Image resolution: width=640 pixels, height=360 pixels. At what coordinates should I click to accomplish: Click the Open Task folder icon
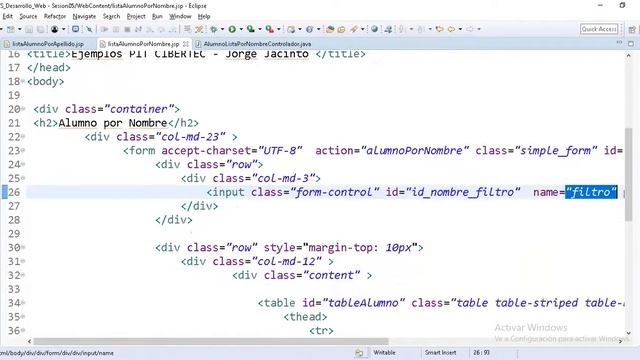pos(341,29)
